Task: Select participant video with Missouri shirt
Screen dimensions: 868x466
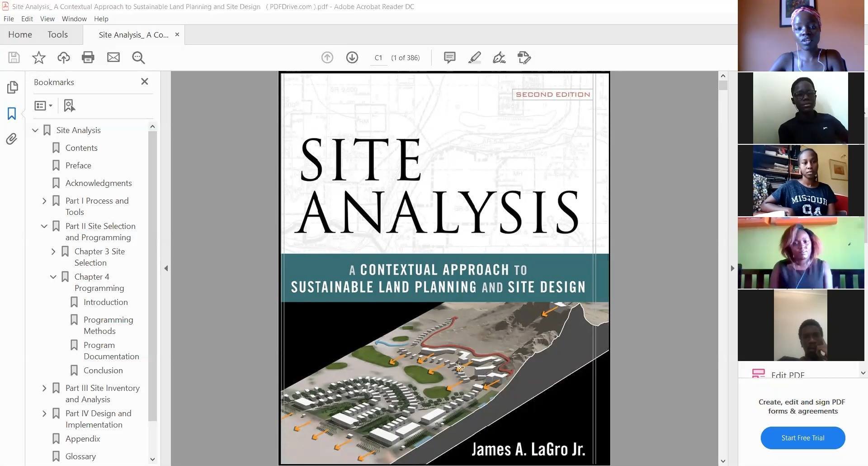Action: [801, 180]
